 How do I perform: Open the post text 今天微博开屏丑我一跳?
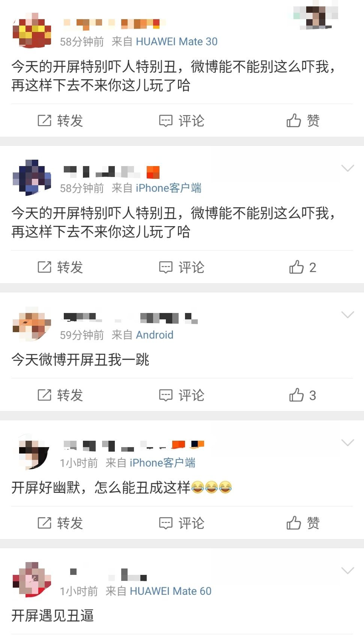click(x=80, y=360)
